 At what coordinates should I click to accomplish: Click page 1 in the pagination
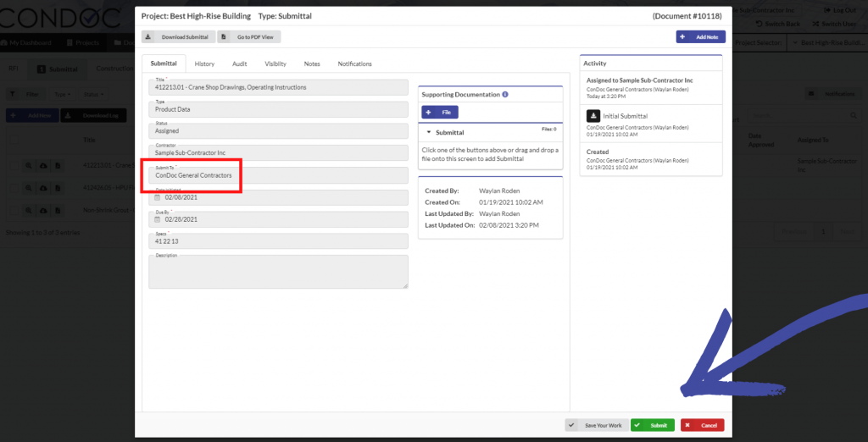pos(824,231)
